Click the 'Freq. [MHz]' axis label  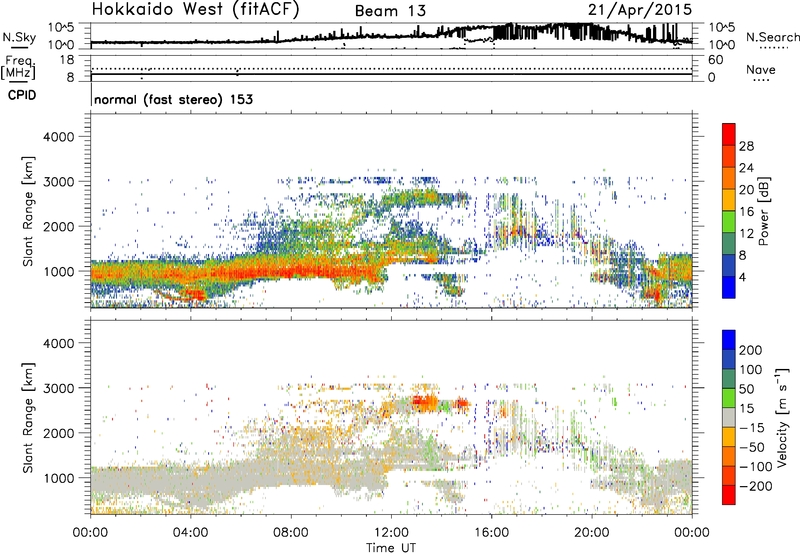pyautogui.click(x=18, y=67)
